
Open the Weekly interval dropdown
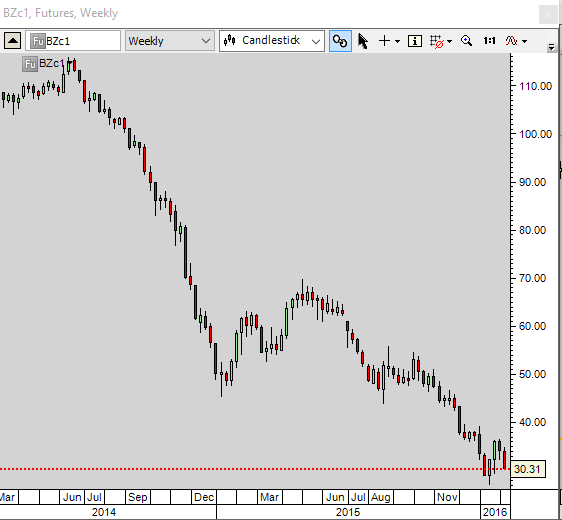click(x=170, y=40)
